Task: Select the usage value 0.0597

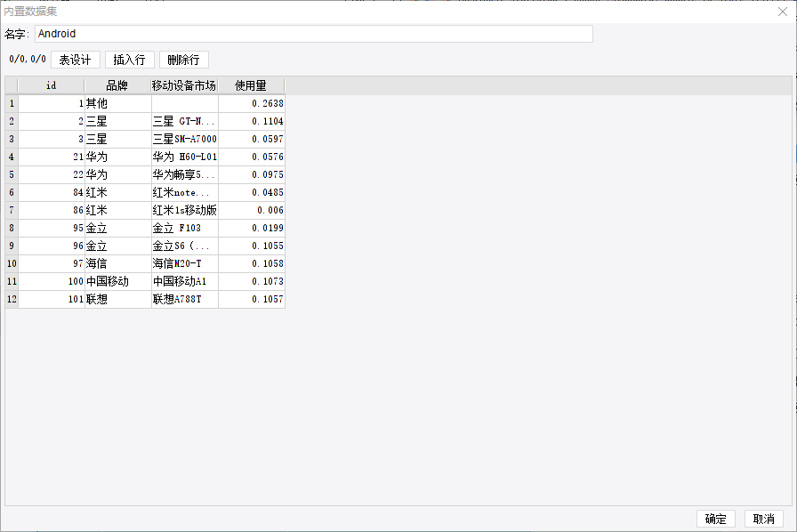Action: click(x=252, y=139)
